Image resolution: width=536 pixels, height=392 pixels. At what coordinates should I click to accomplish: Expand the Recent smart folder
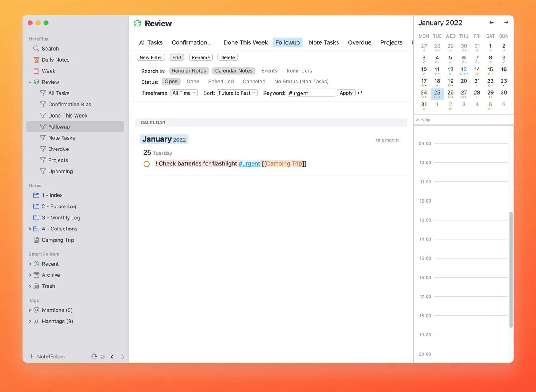30,264
